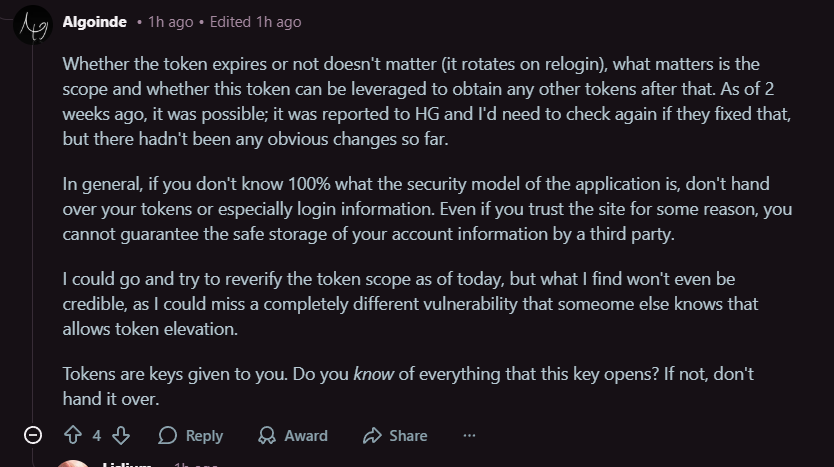
Task: Click the Award ribbon icon
Action: point(267,435)
